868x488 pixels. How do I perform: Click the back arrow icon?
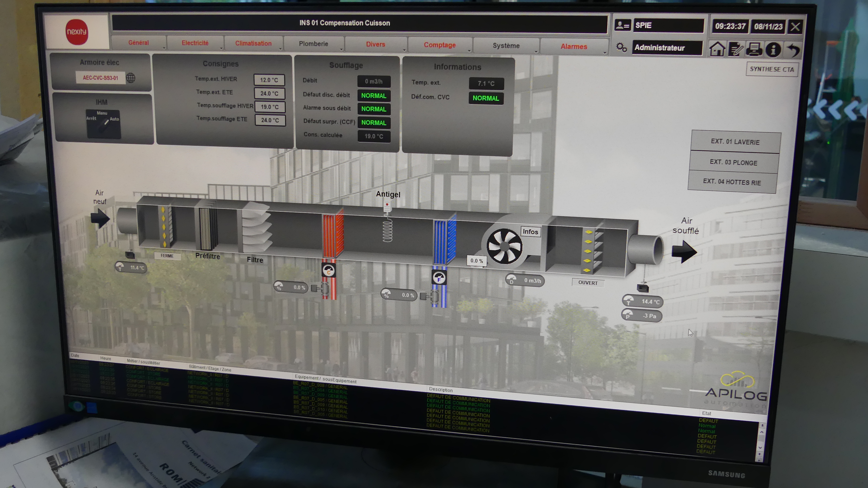[x=793, y=50]
